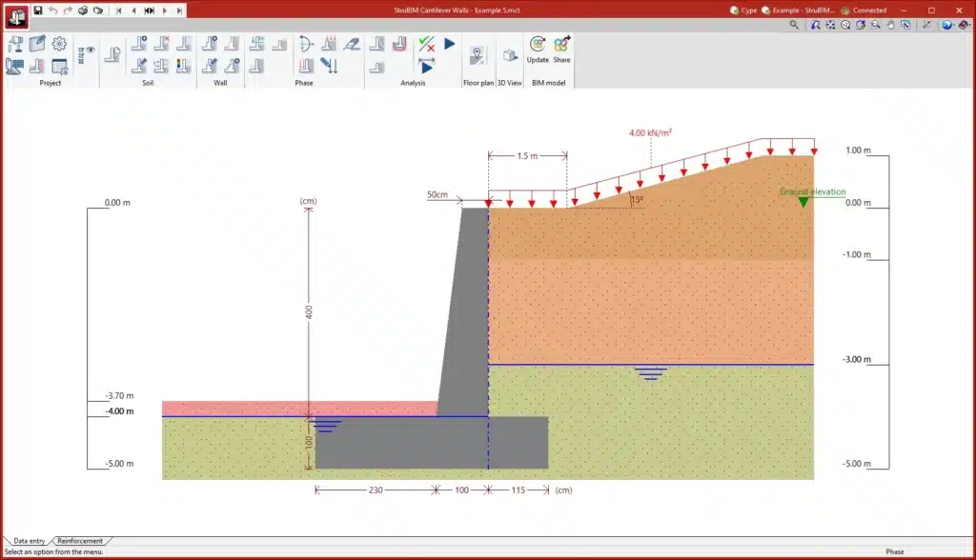Click the blue play with dimension arrows icon
976x560 pixels.
pyautogui.click(x=426, y=66)
